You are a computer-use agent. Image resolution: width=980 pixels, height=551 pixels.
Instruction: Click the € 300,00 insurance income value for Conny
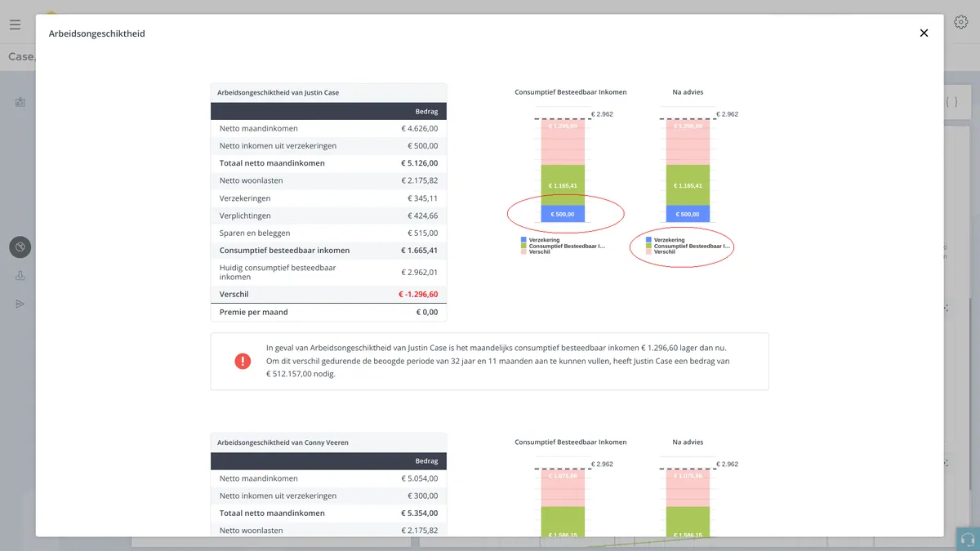pos(422,496)
